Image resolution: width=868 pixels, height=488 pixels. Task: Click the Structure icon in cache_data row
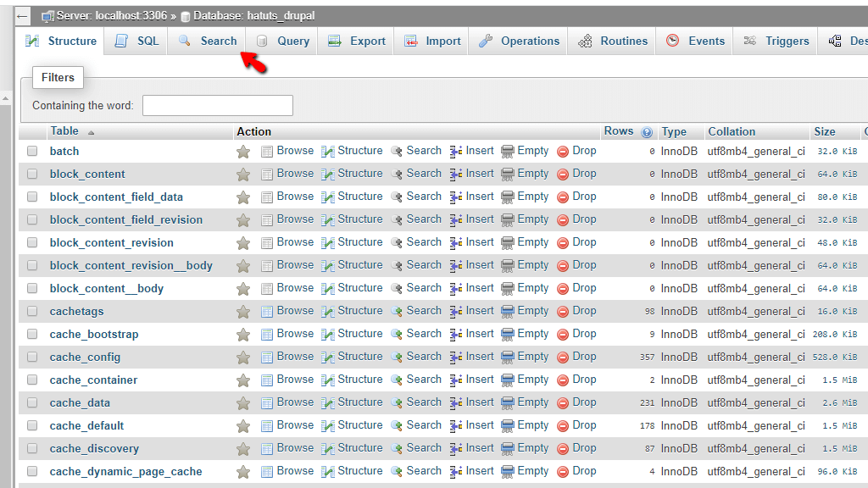(x=328, y=402)
